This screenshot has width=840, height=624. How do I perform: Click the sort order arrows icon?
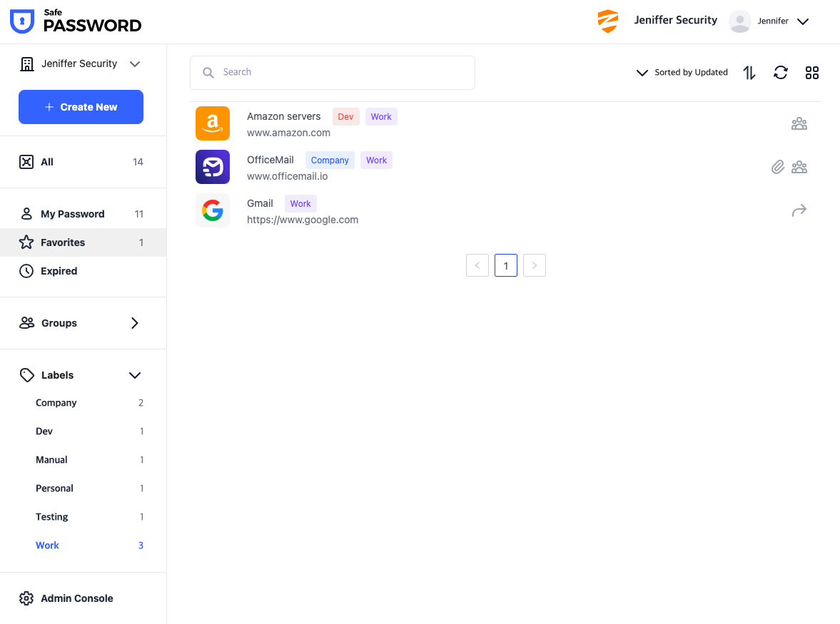tap(749, 73)
